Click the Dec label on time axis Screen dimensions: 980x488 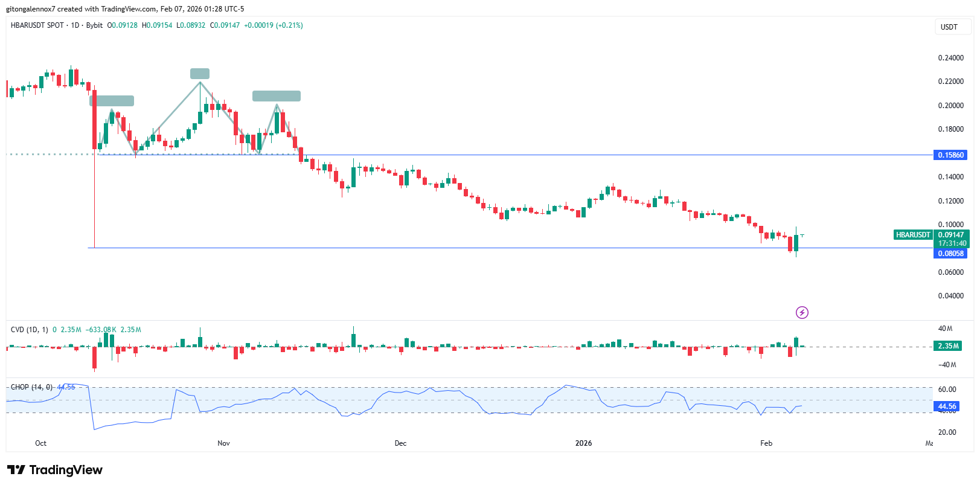pos(400,443)
